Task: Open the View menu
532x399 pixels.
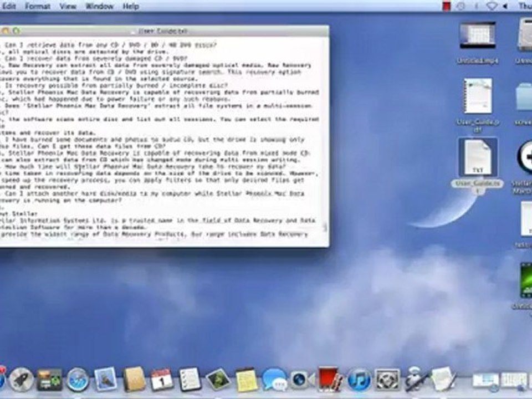Action: point(68,6)
